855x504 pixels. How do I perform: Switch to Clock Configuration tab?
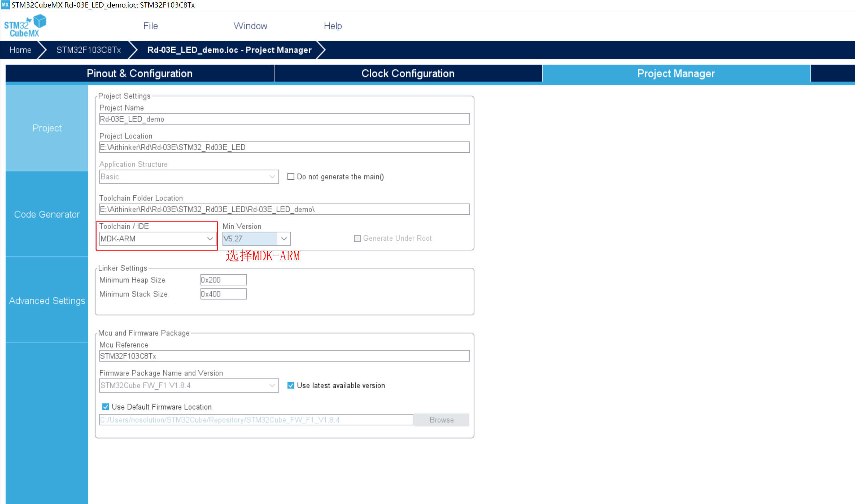tap(408, 73)
